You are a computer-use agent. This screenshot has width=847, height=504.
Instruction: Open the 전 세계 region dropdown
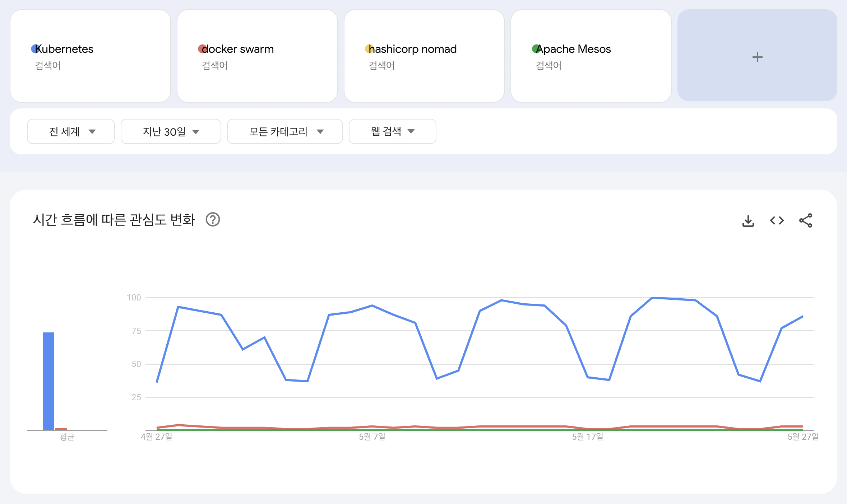(71, 131)
